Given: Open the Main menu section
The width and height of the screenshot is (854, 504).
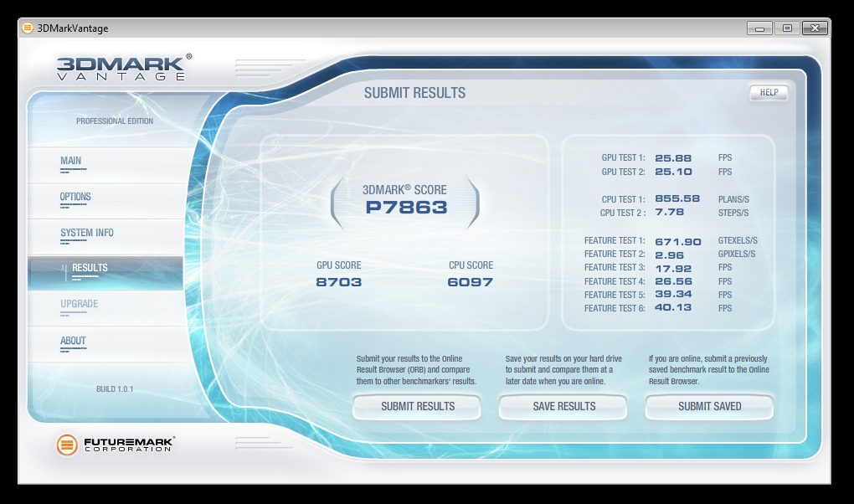Looking at the screenshot, I should tap(105, 165).
